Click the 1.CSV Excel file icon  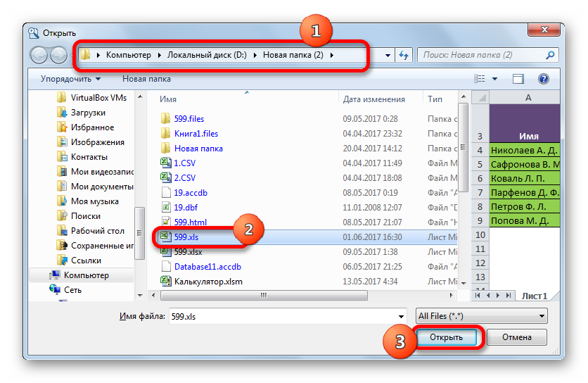tap(166, 163)
